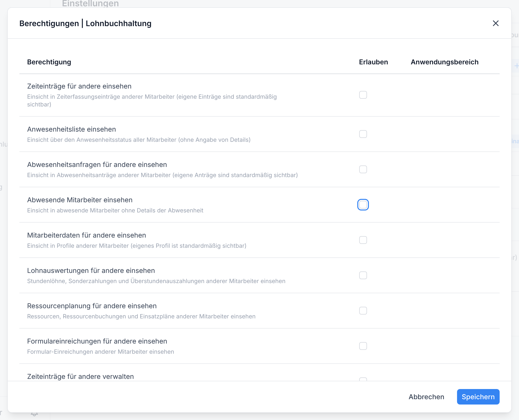Check 'Ressourcenplanung für andere einsehen' permission
This screenshot has width=519, height=420.
tap(363, 311)
